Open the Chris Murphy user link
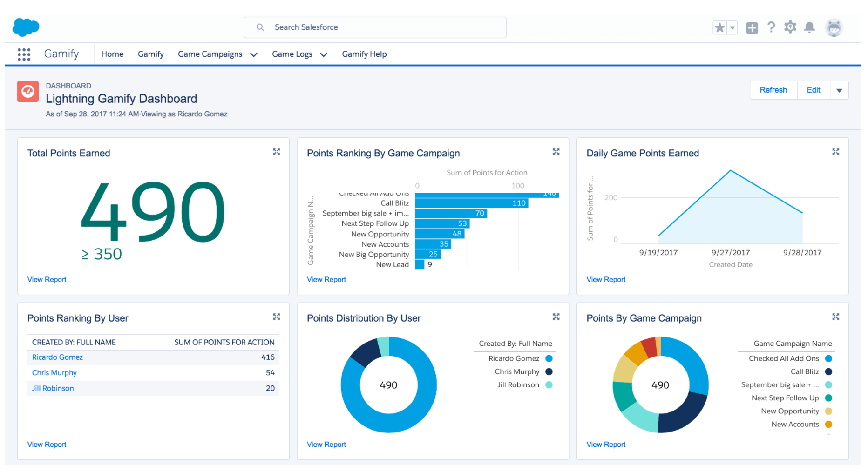The image size is (868, 472). (54, 372)
